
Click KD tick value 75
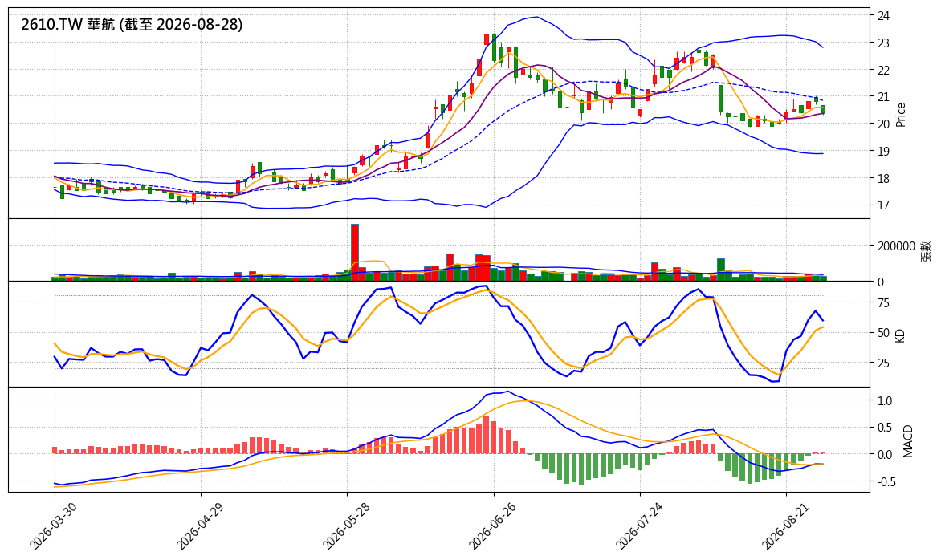[x=883, y=302]
